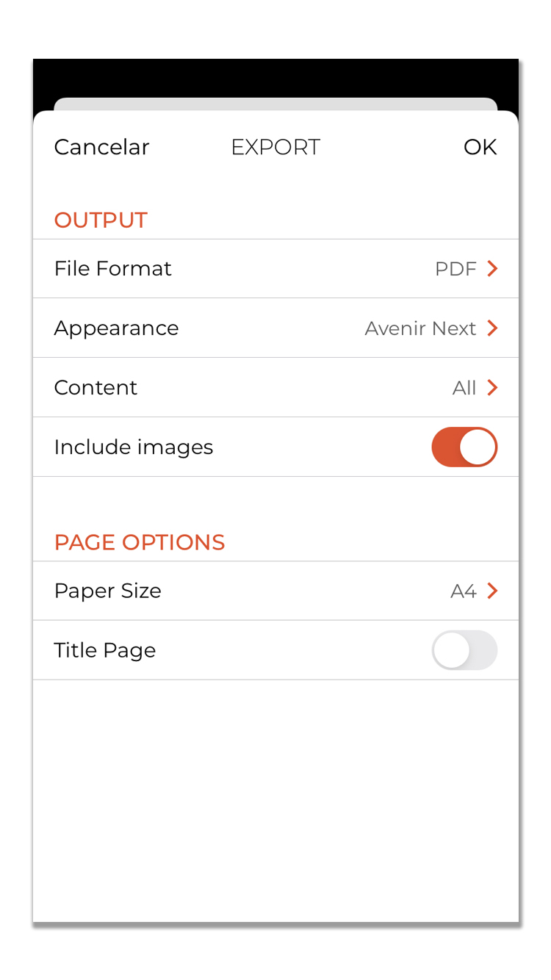551x980 pixels.
Task: Select the PDF file format value
Action: pyautogui.click(x=455, y=269)
